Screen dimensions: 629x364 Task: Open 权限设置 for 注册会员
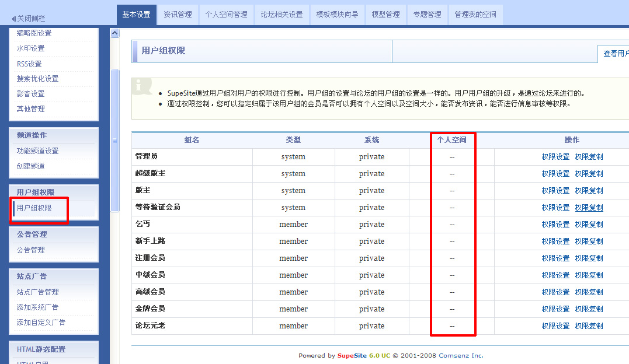click(555, 258)
